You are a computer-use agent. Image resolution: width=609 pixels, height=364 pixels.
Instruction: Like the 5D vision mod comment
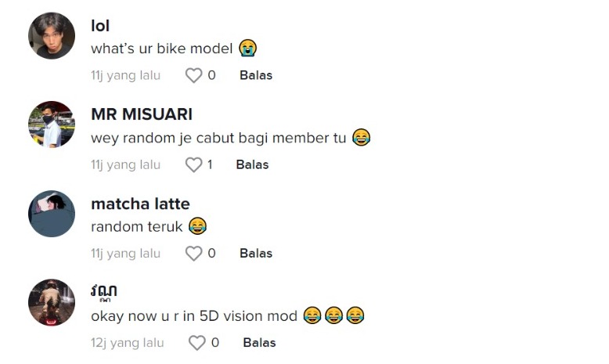(x=197, y=342)
